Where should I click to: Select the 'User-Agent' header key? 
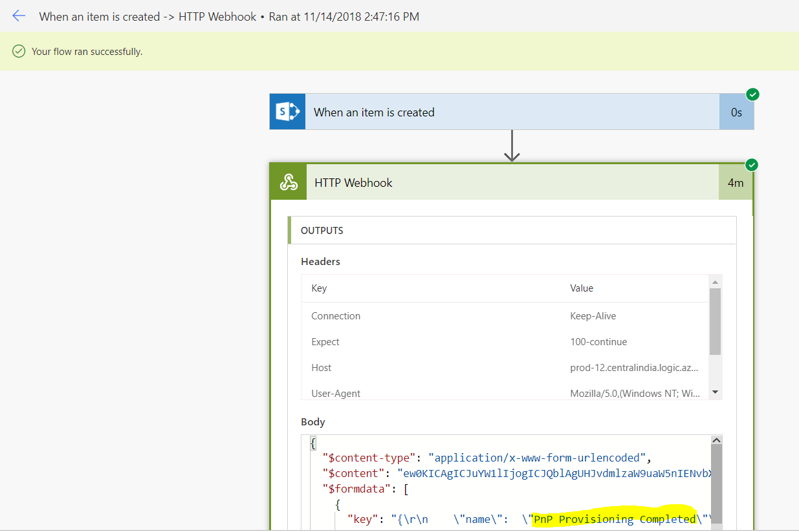(x=336, y=394)
